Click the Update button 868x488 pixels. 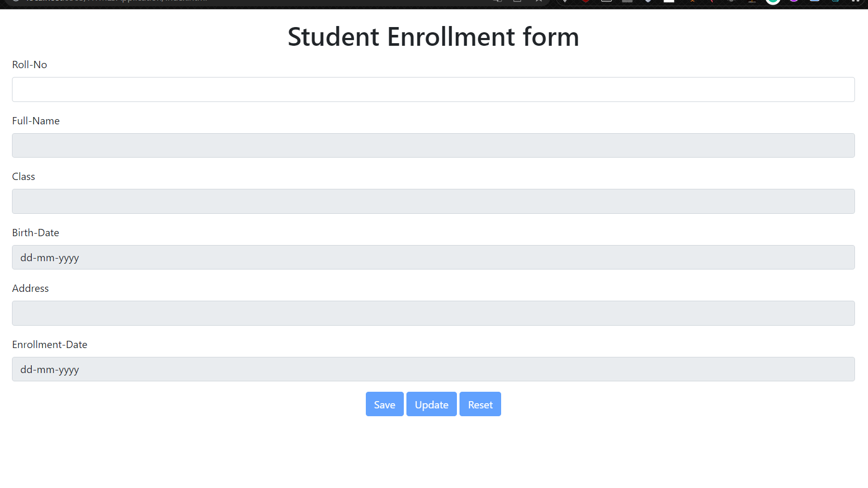click(431, 404)
